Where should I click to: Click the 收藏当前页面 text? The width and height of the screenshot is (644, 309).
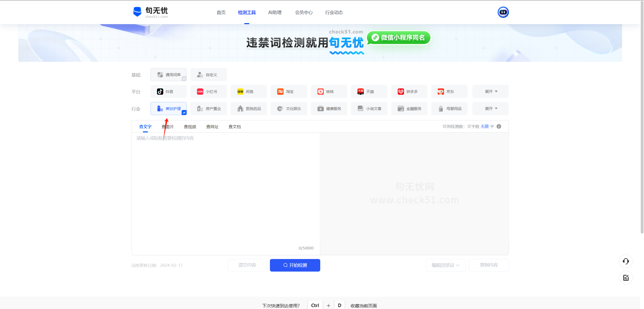(x=364, y=305)
